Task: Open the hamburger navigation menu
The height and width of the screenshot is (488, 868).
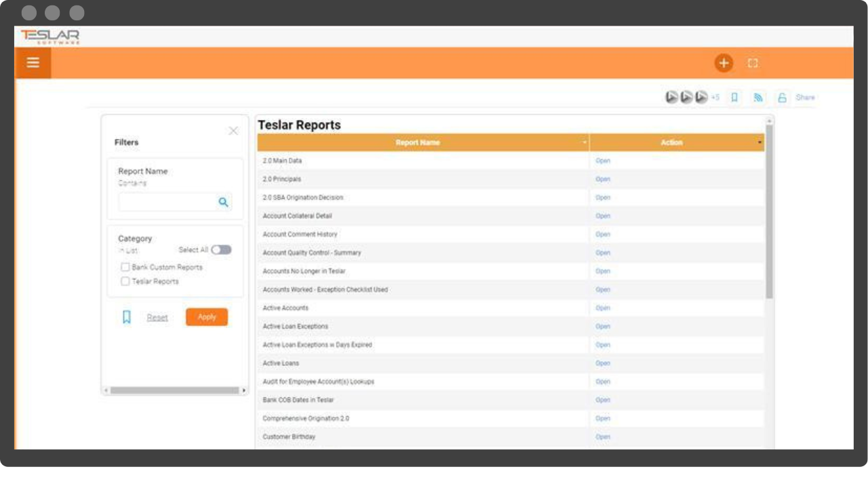Action: [33, 63]
